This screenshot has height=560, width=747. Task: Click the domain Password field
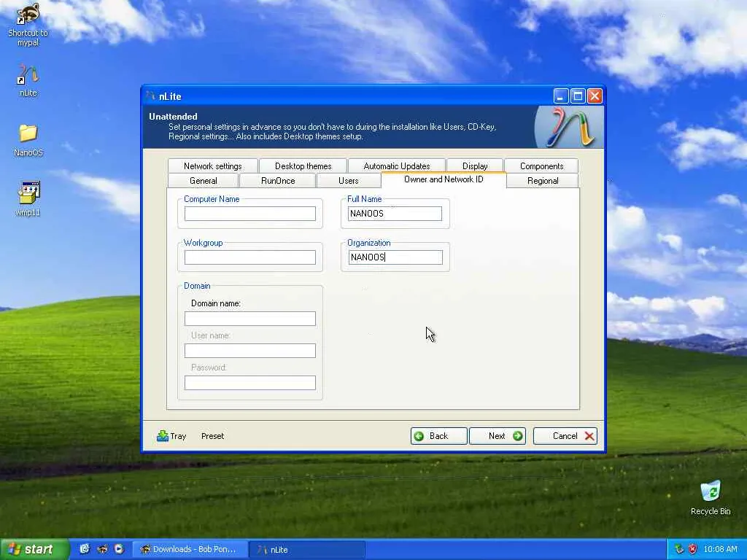tap(250, 382)
